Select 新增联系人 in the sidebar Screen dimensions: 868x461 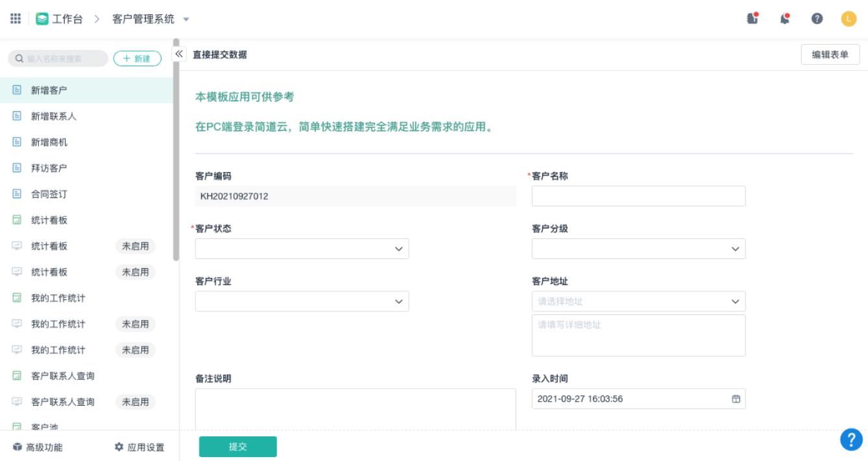[x=54, y=116]
